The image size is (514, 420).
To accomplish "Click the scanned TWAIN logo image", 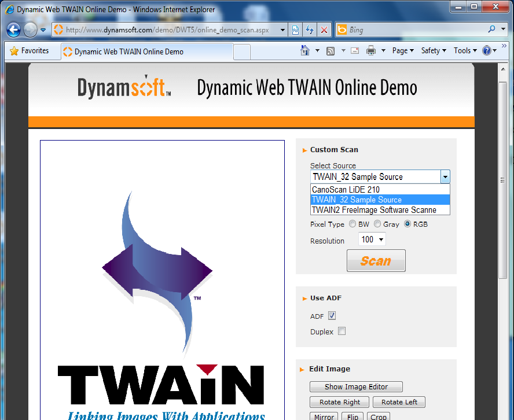I will click(x=162, y=280).
